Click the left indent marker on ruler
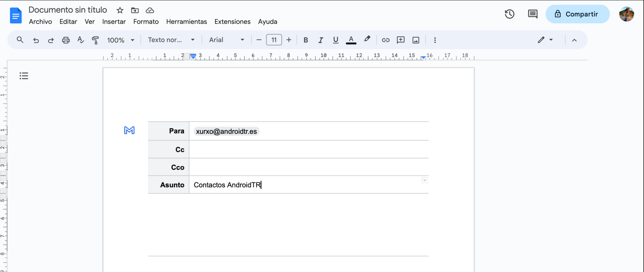Viewport: 644px width, 272px height. click(x=193, y=56)
